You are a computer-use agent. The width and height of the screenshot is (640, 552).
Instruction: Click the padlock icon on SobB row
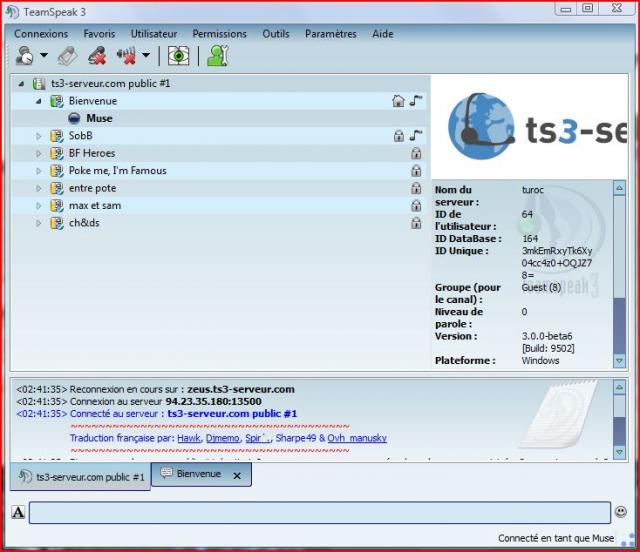click(398, 136)
